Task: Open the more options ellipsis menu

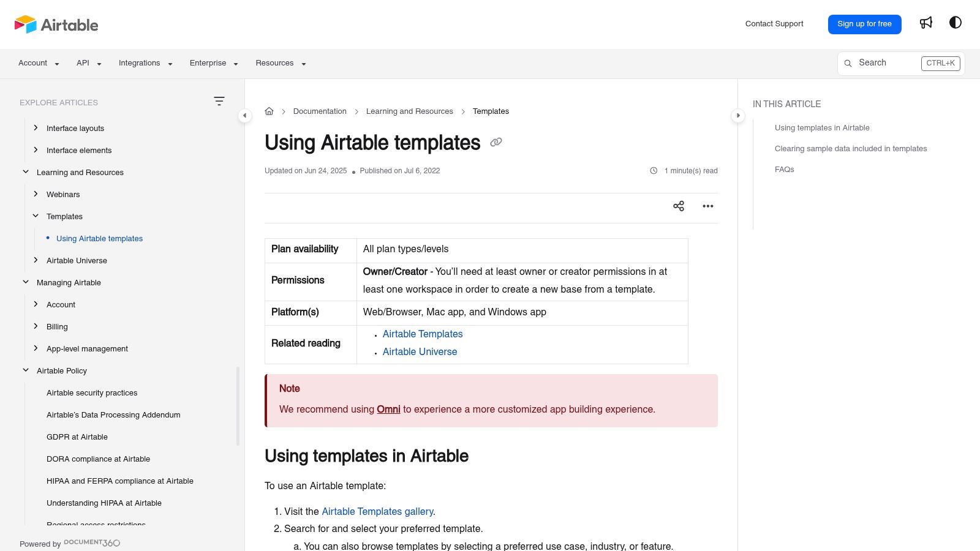Action: click(x=707, y=206)
